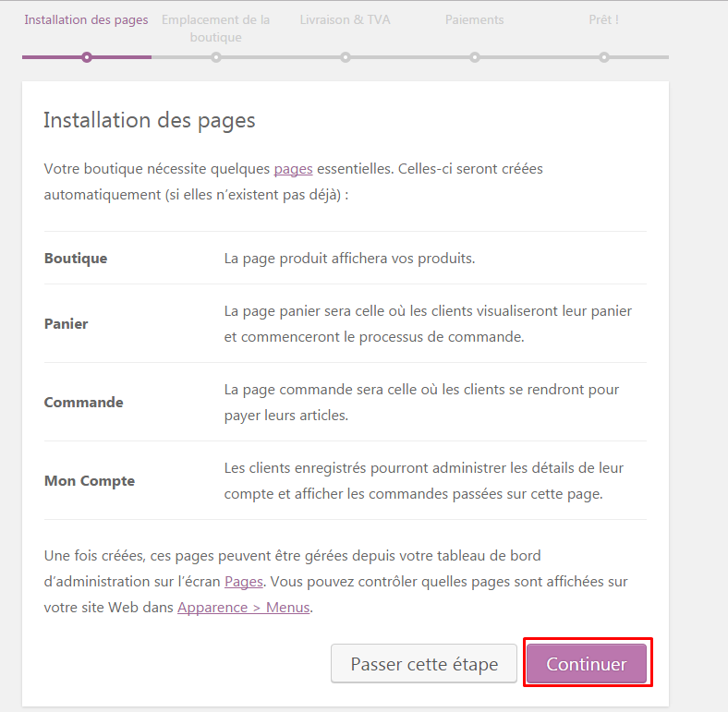
Task: Select the Livraison & TVA step label
Action: coord(345,20)
